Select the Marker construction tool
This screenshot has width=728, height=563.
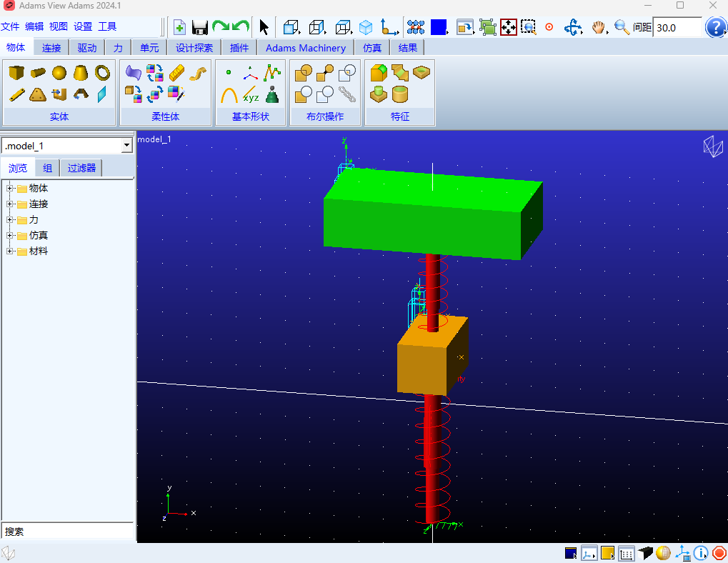coord(250,74)
